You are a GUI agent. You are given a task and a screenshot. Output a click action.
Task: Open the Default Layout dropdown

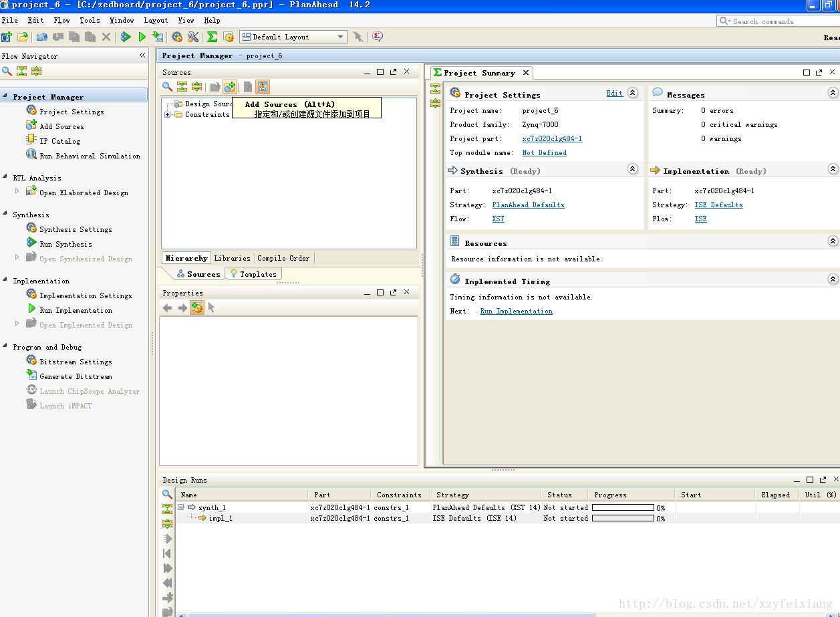pyautogui.click(x=293, y=37)
